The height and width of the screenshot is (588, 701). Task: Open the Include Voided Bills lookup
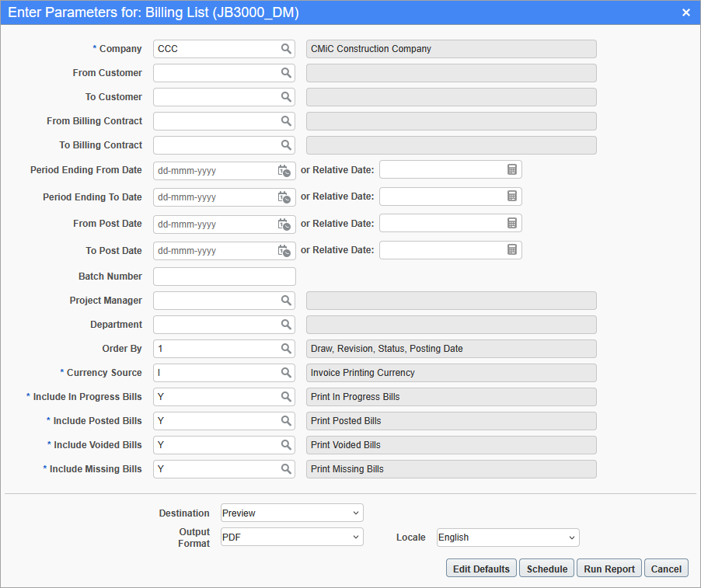(287, 444)
